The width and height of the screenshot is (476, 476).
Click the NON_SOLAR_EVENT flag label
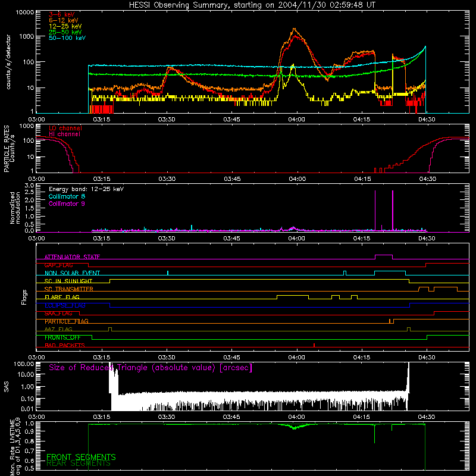[x=72, y=273]
